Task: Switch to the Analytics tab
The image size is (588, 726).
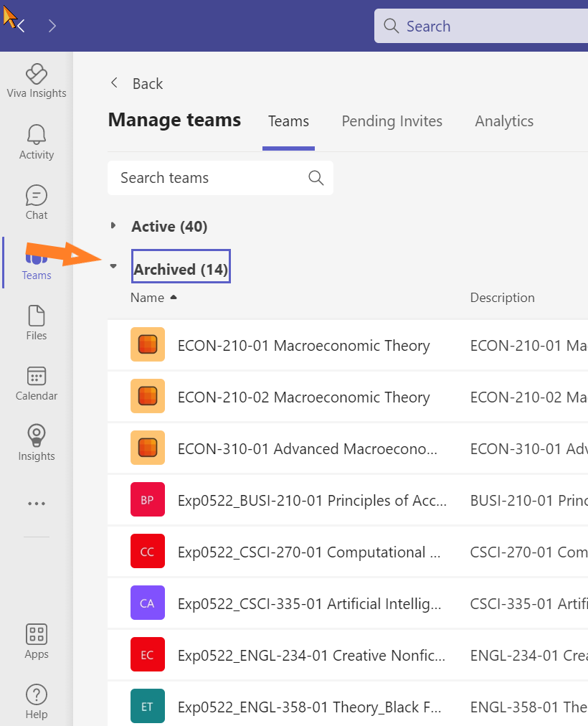Action: [x=504, y=121]
